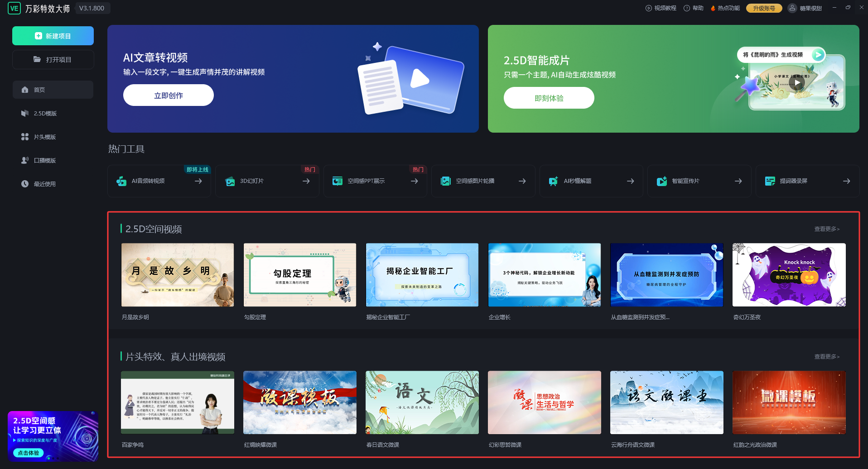868x469 pixels.
Task: Click the user avatar icon in title bar
Action: coord(792,8)
